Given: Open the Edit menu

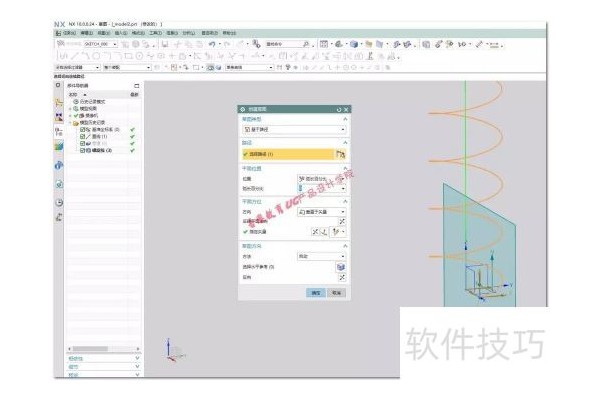Looking at the screenshot, I should tap(86, 33).
